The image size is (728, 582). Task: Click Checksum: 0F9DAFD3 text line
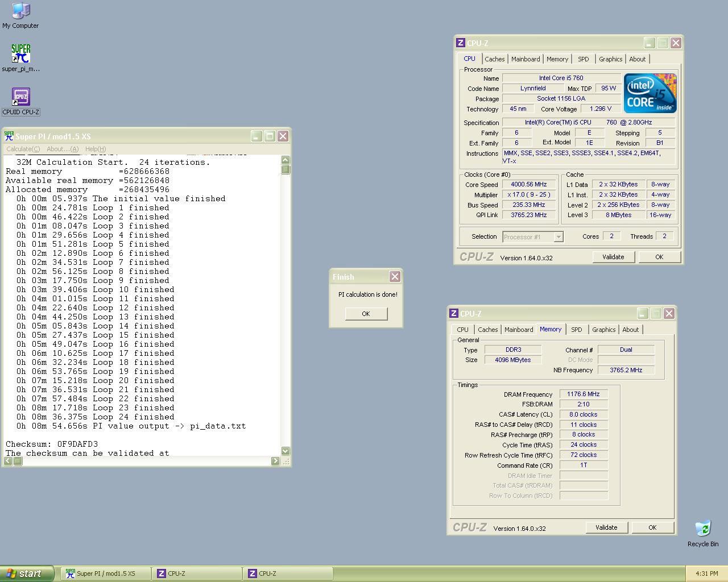(x=52, y=444)
